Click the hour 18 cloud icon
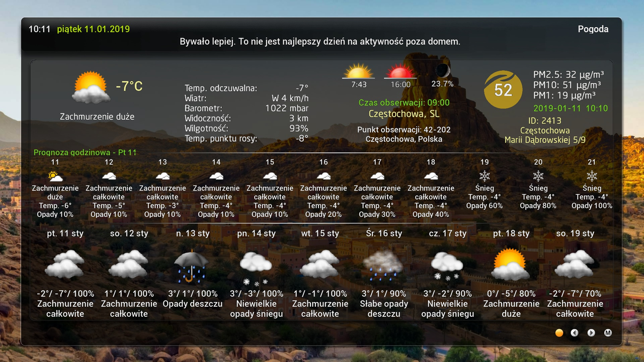Screen dimensions: 644x362 pos(431,176)
